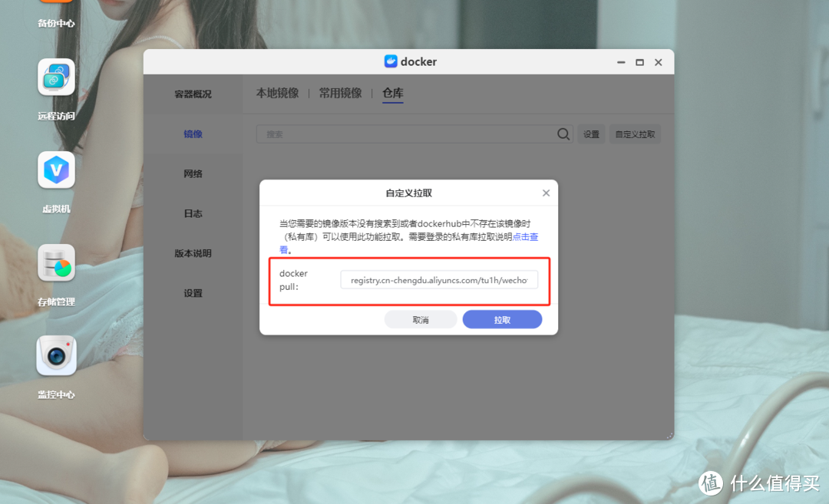Open the 存储管理 (Storage Manager) app icon

tap(55, 263)
